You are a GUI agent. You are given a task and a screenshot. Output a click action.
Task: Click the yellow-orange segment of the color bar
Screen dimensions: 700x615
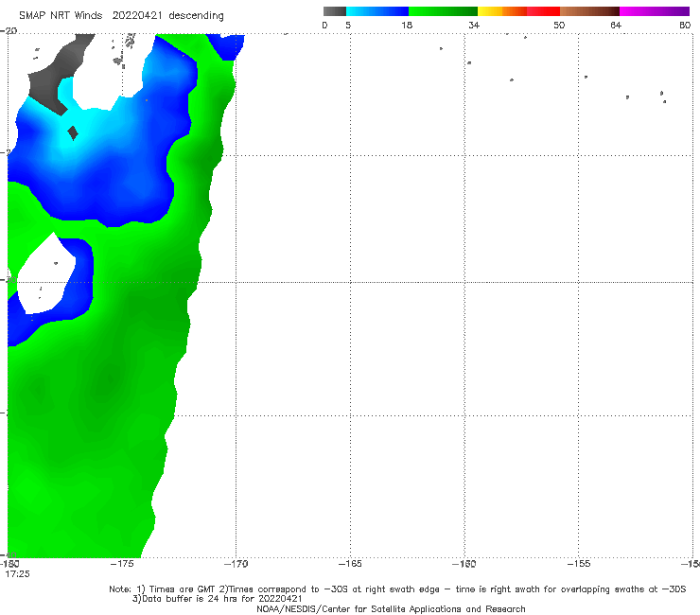point(502,11)
